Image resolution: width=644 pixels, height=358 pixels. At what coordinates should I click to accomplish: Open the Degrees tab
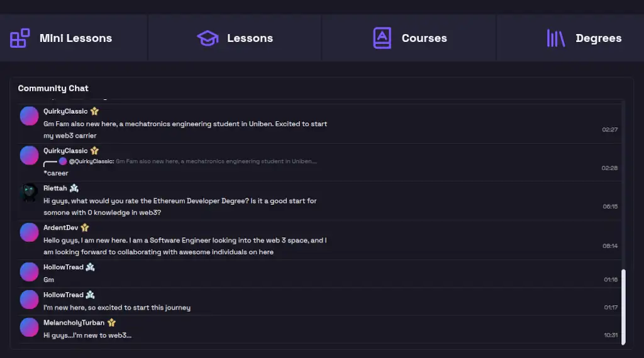[x=570, y=38]
